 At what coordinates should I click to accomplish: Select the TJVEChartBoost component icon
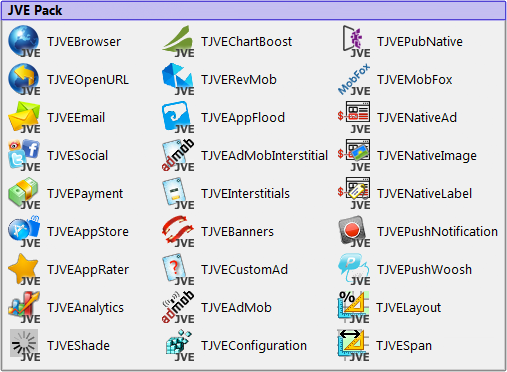point(178,41)
